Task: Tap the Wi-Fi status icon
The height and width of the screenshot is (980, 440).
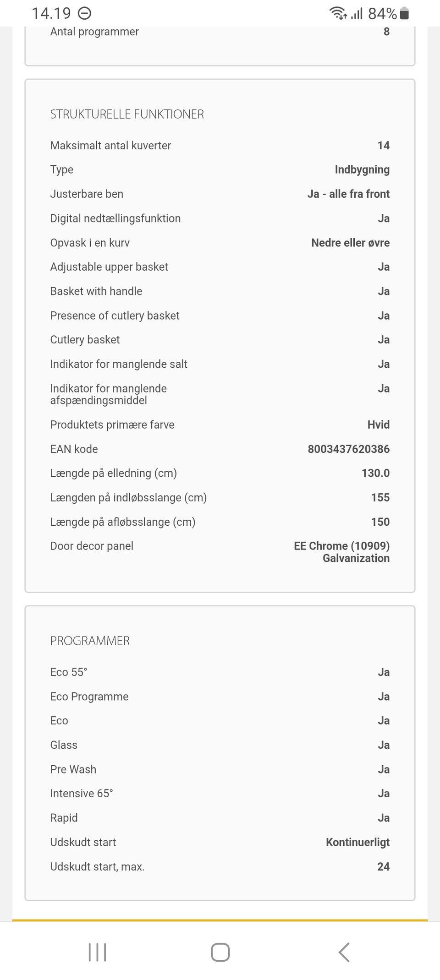Action: tap(338, 14)
